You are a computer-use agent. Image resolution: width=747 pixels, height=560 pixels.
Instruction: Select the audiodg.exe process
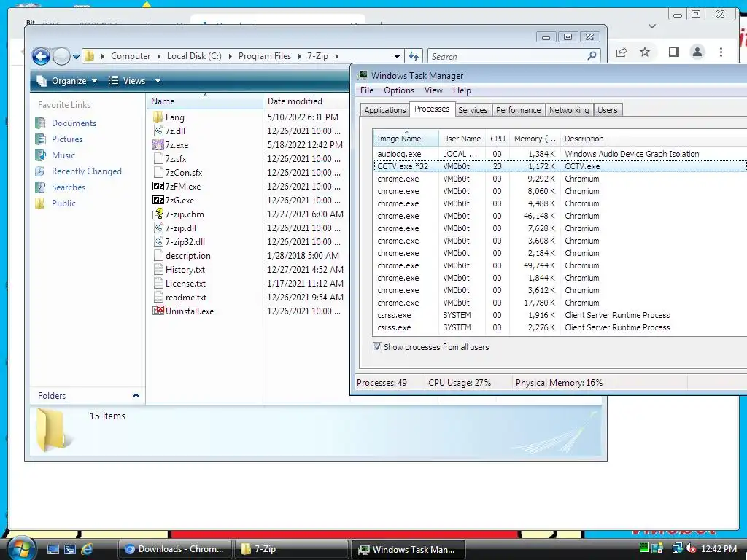[560, 154]
